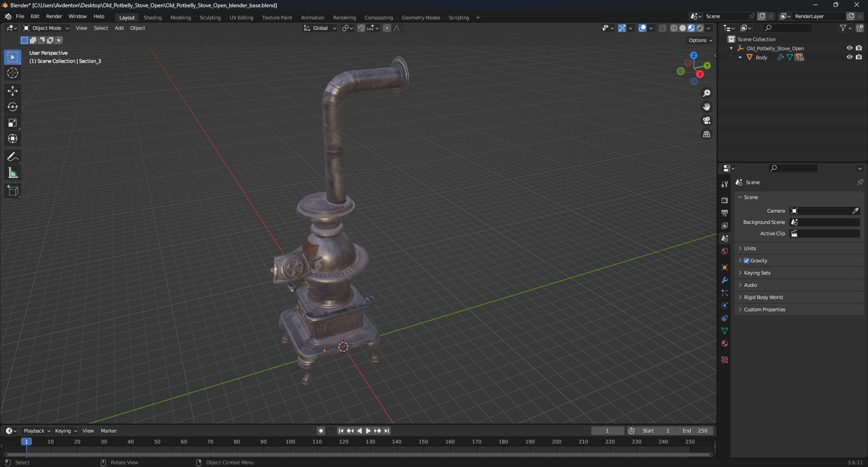
Task: Collapse the Old_Potbelly_Stove_Open collection
Action: (x=731, y=48)
